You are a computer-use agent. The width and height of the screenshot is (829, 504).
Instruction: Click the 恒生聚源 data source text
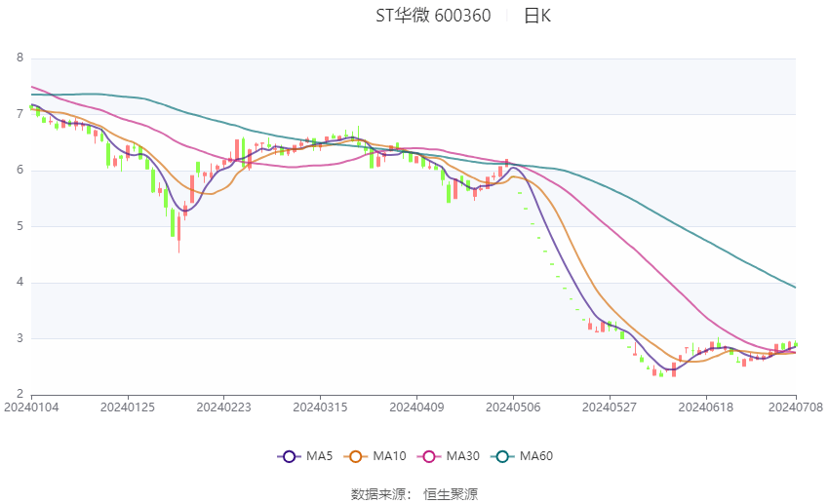(451, 494)
